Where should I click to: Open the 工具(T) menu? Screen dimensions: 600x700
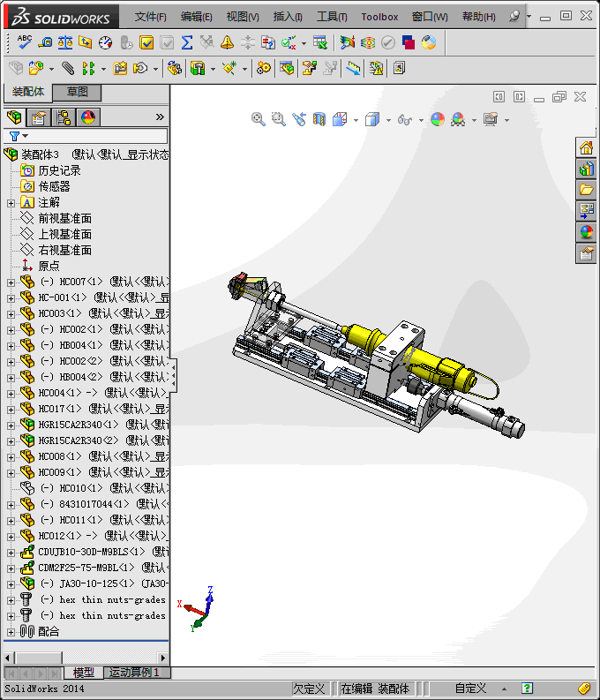(x=332, y=17)
